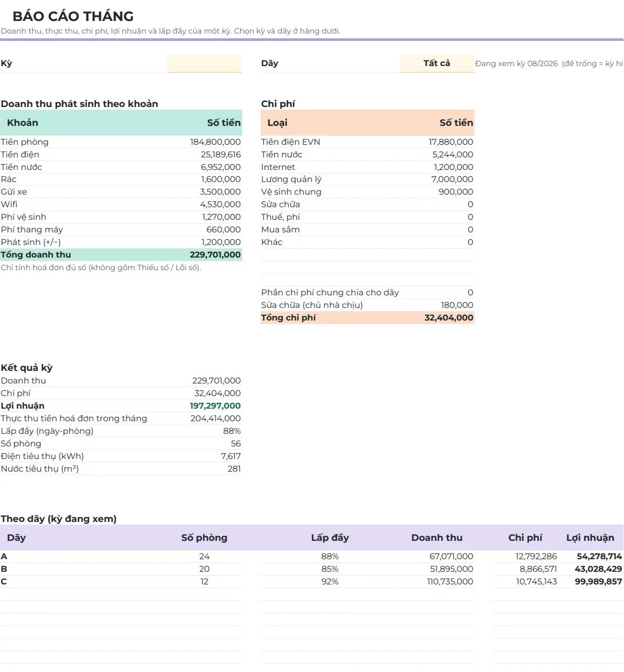The width and height of the screenshot is (624, 672).
Task: Select the 6,952,000 water revenue cell
Action: click(221, 167)
